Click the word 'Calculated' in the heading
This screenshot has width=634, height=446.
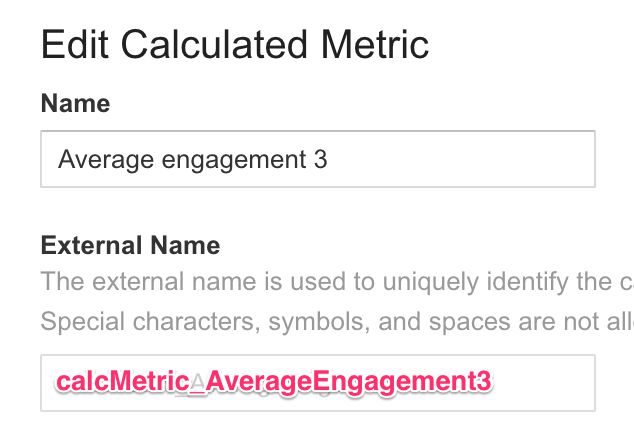pyautogui.click(x=214, y=44)
